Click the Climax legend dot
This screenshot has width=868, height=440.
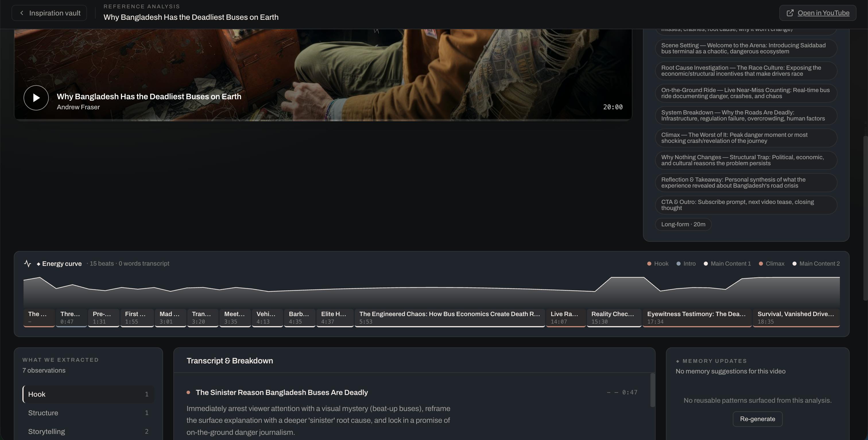pos(761,264)
